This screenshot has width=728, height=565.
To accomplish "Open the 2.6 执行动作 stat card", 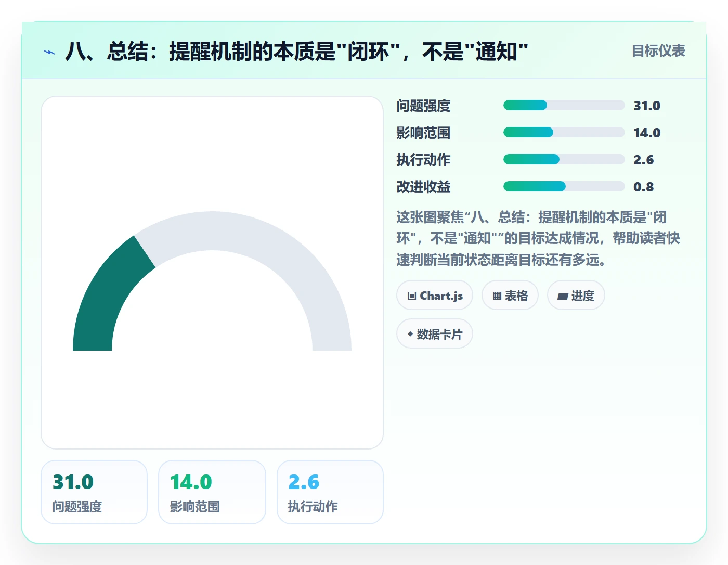I will tap(330, 492).
